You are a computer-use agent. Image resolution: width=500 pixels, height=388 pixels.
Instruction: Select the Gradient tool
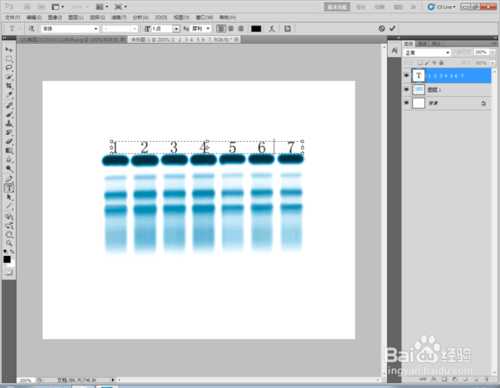(x=9, y=151)
